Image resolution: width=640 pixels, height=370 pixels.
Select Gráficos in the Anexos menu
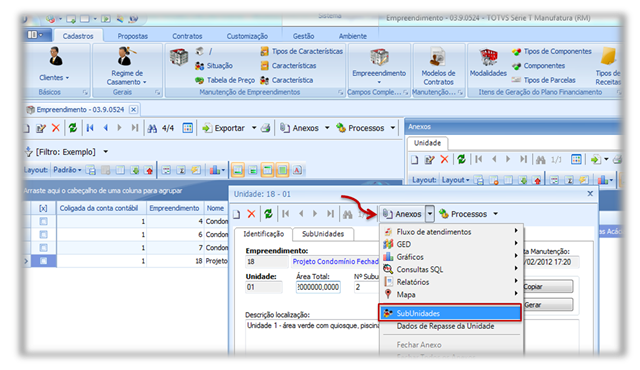click(x=450, y=257)
